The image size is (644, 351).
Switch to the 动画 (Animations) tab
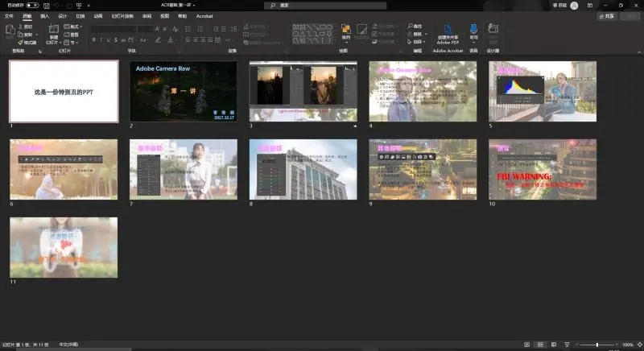[x=98, y=16]
